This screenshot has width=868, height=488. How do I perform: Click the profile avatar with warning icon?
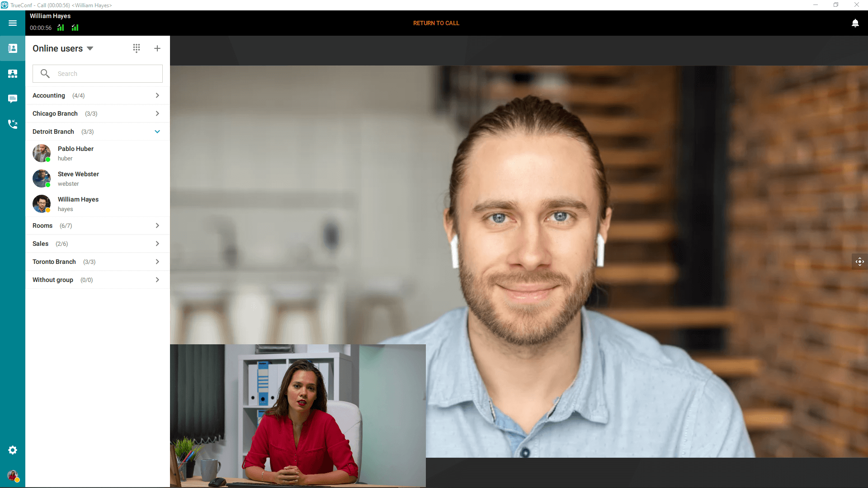coord(13,477)
